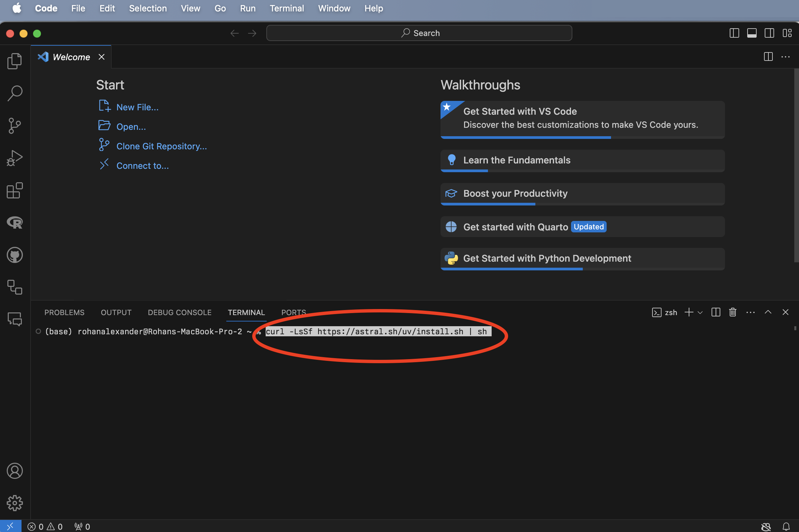Open terminal panel more actions ellipsis
The width and height of the screenshot is (799, 532).
pos(750,312)
